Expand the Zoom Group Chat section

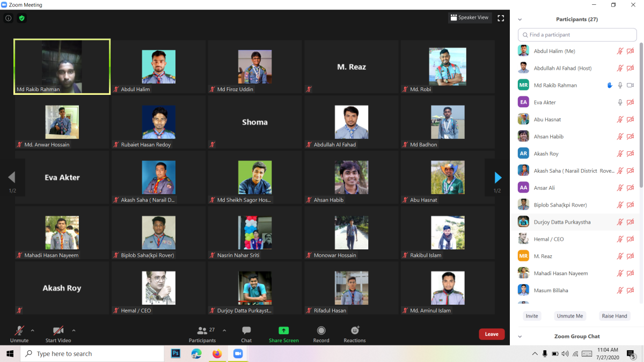pyautogui.click(x=519, y=336)
